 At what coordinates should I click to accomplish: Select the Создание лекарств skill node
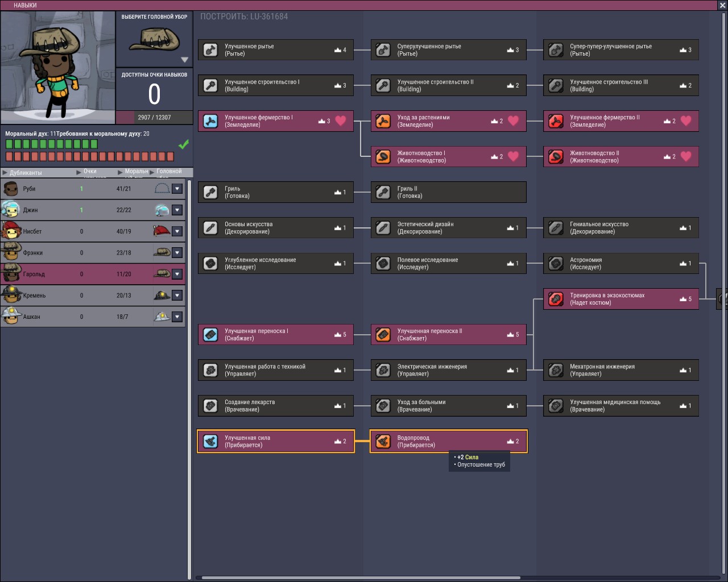coord(276,406)
